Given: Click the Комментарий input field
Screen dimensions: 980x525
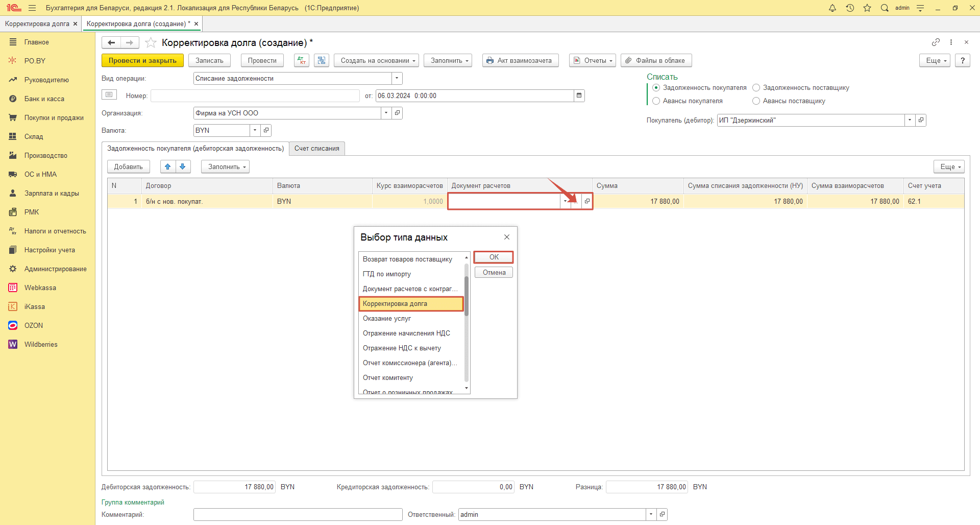Looking at the screenshot, I should pyautogui.click(x=298, y=514).
